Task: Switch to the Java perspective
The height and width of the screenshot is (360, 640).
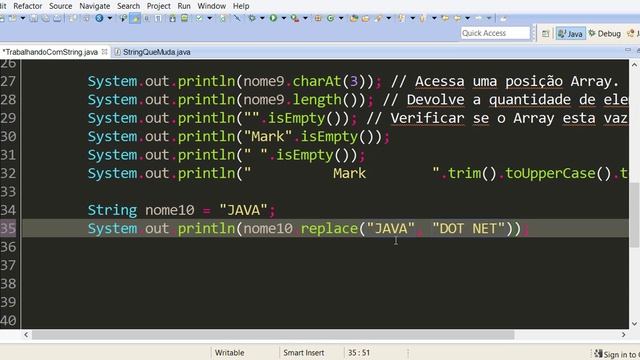Action: (571, 33)
